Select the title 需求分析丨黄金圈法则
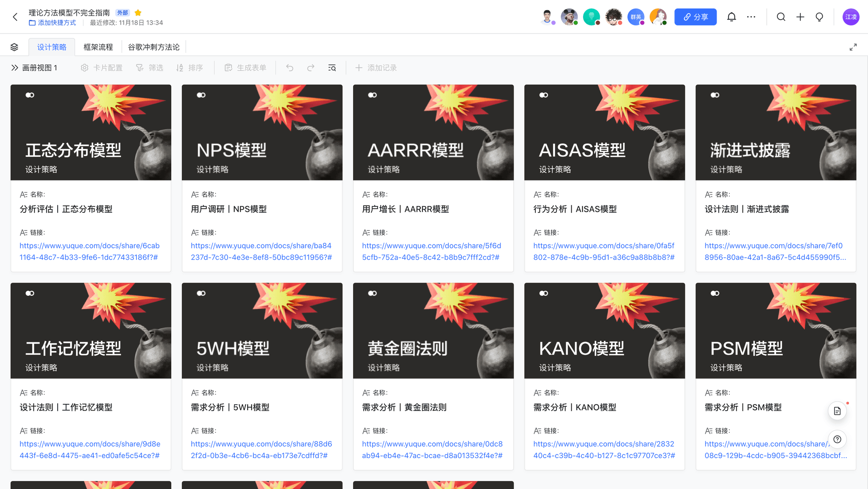The width and height of the screenshot is (868, 489). 404,407
